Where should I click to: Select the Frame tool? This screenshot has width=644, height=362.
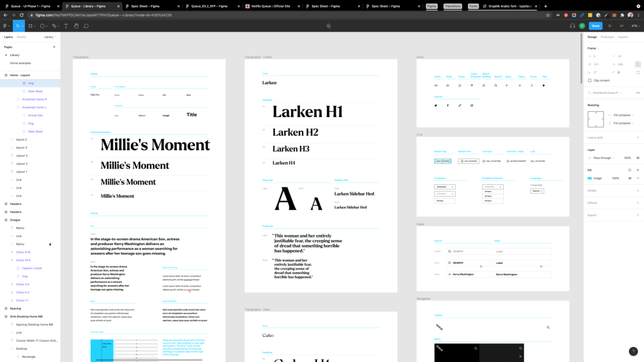pyautogui.click(x=30, y=26)
